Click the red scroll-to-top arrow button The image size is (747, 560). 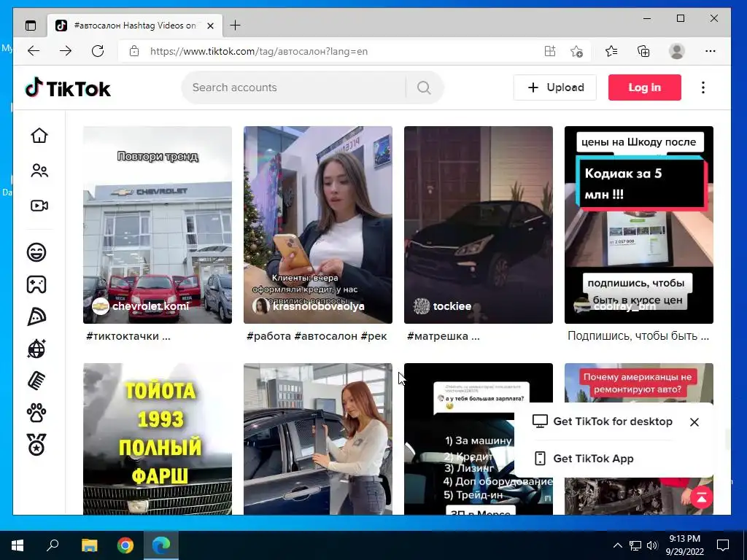[701, 497]
